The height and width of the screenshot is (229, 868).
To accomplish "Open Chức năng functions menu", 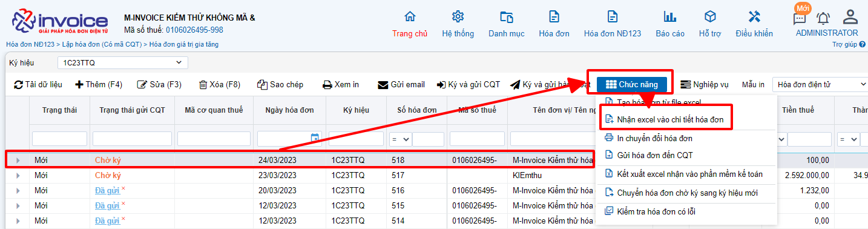I will tap(631, 84).
